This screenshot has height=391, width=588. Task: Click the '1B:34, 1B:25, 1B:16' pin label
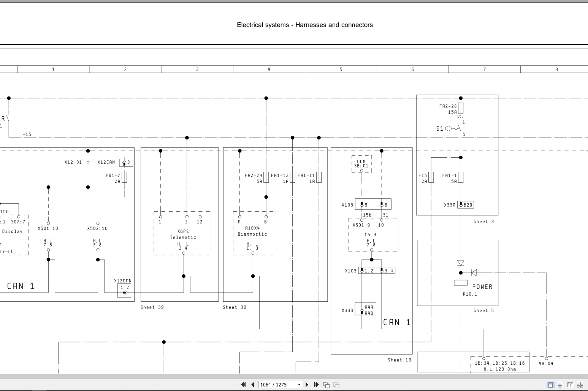[x=499, y=363]
